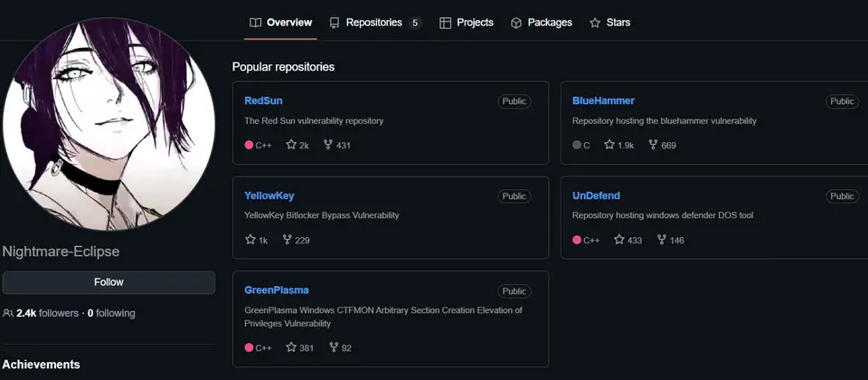
Task: Click the GreenPlasma Public badge
Action: tap(514, 290)
